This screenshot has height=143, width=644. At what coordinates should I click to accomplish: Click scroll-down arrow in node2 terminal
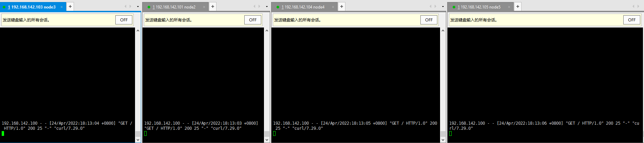pyautogui.click(x=267, y=140)
